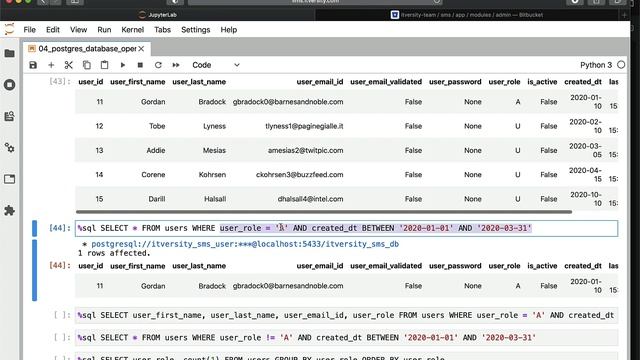Viewport: 640px width, 360px height.
Task: Close the 04_postgres_database_oper notebook tab
Action: [141, 49]
